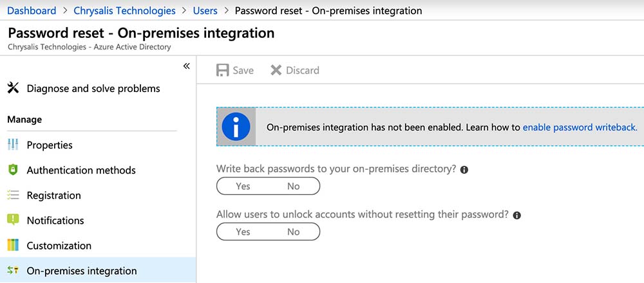
Task: Click the Discard X icon
Action: coord(276,70)
